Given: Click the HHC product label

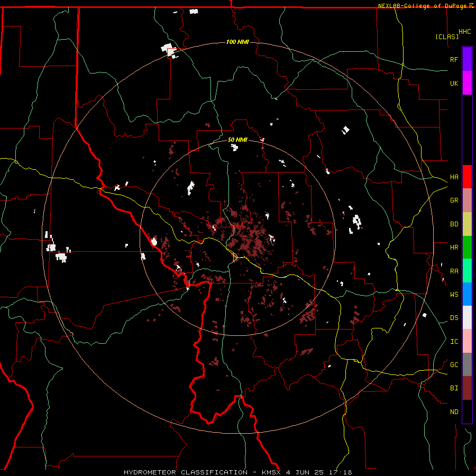Looking at the screenshot, I should coord(465,32).
